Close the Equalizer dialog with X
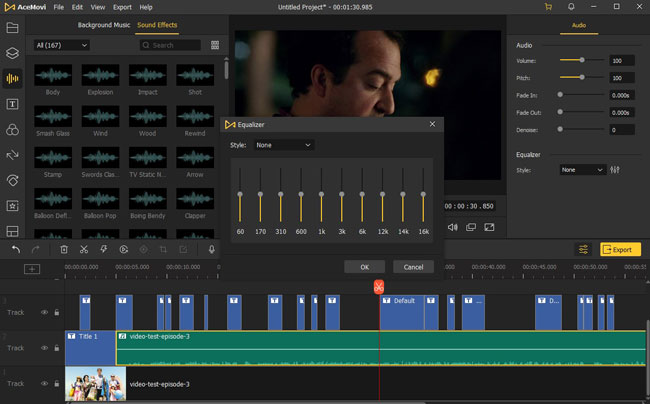Screen dimensions: 650x404 pos(432,124)
